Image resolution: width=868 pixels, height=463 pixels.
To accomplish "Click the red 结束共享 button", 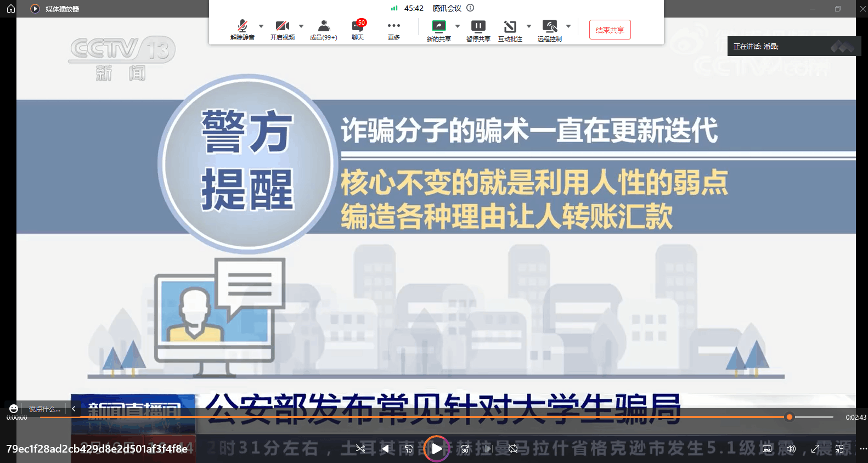I will [x=610, y=30].
